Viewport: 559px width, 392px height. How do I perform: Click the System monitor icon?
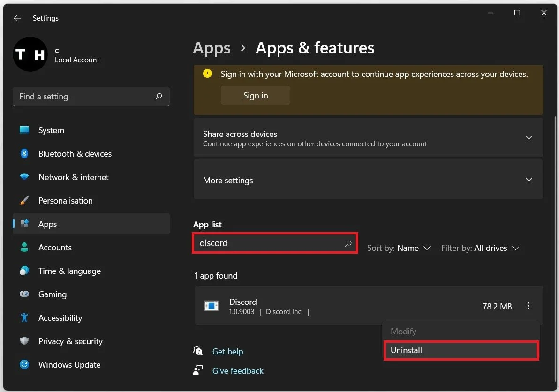[24, 130]
